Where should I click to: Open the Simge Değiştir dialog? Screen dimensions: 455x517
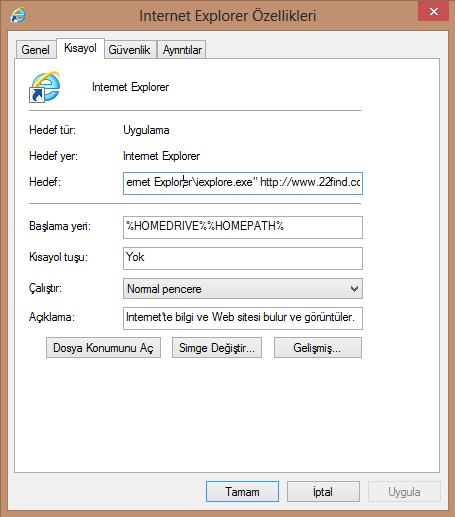[x=217, y=348]
